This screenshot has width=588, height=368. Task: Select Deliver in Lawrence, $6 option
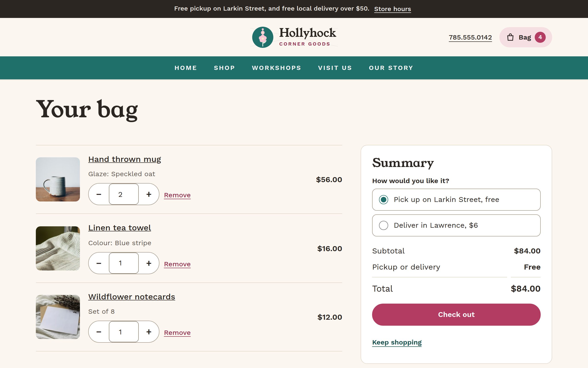(x=456, y=225)
